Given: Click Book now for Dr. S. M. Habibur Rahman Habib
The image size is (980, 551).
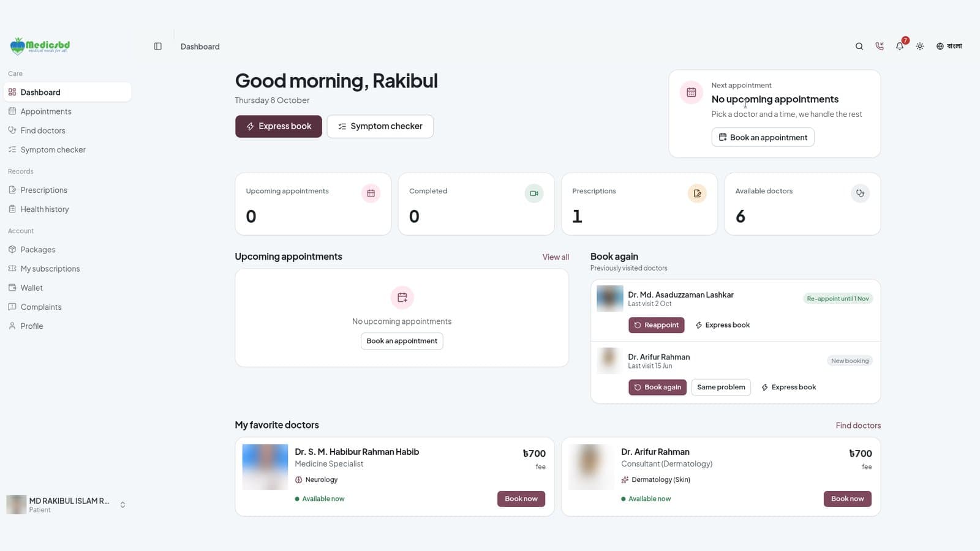Looking at the screenshot, I should [521, 499].
